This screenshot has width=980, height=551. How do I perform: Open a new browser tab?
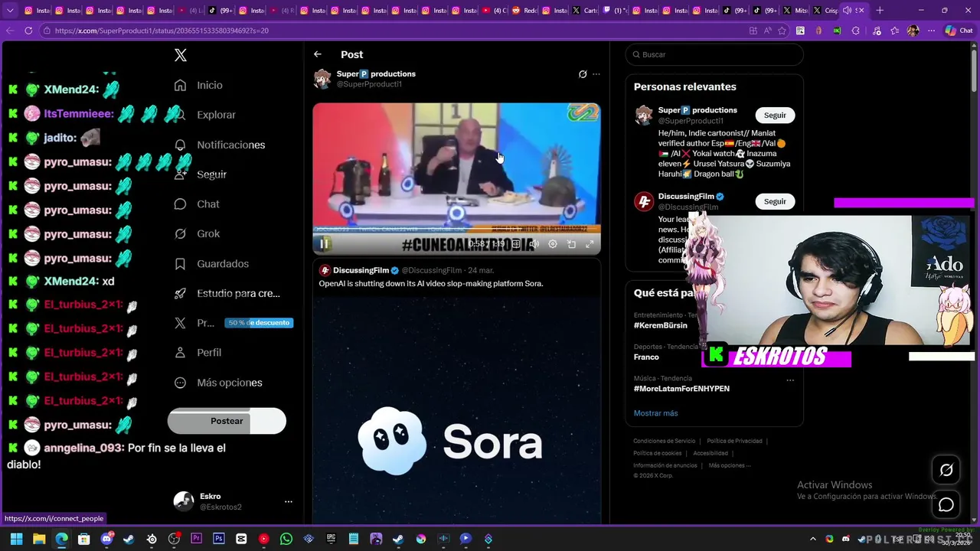click(x=880, y=10)
